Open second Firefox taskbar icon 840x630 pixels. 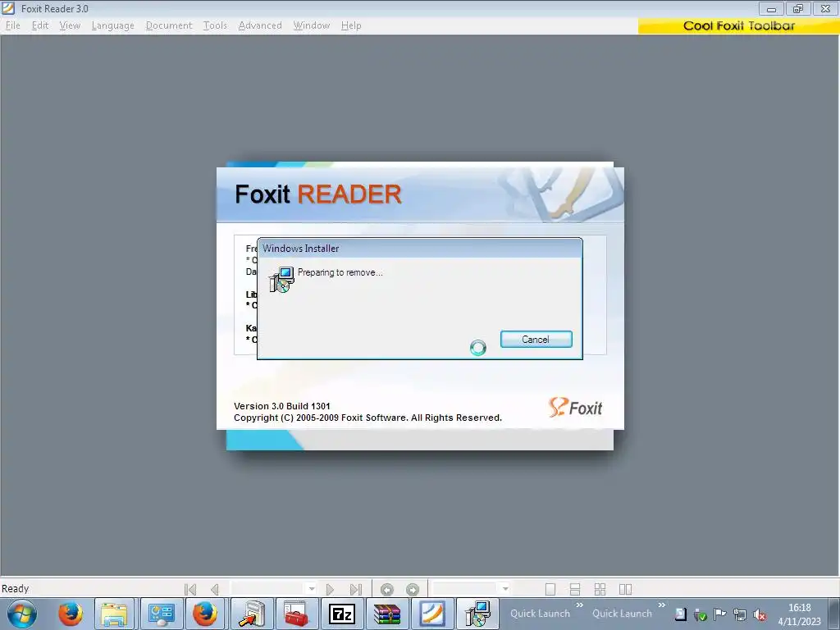[205, 614]
